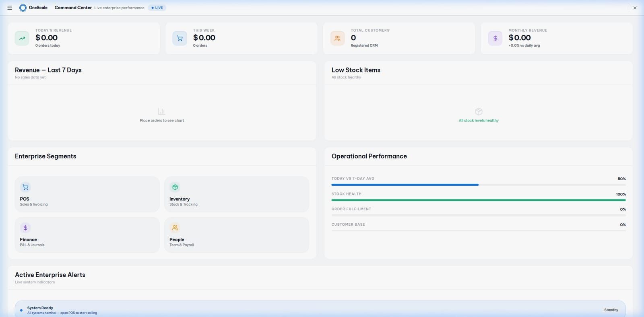Click the Command Center title
This screenshot has width=644, height=317.
click(x=73, y=8)
